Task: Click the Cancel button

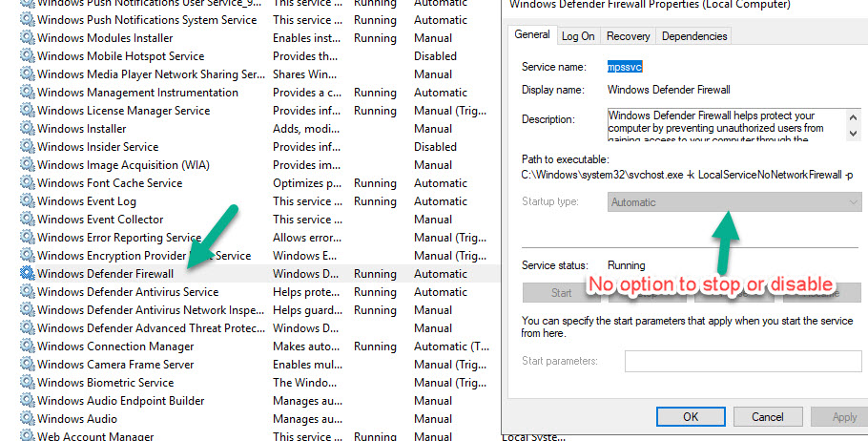Action: 767,416
